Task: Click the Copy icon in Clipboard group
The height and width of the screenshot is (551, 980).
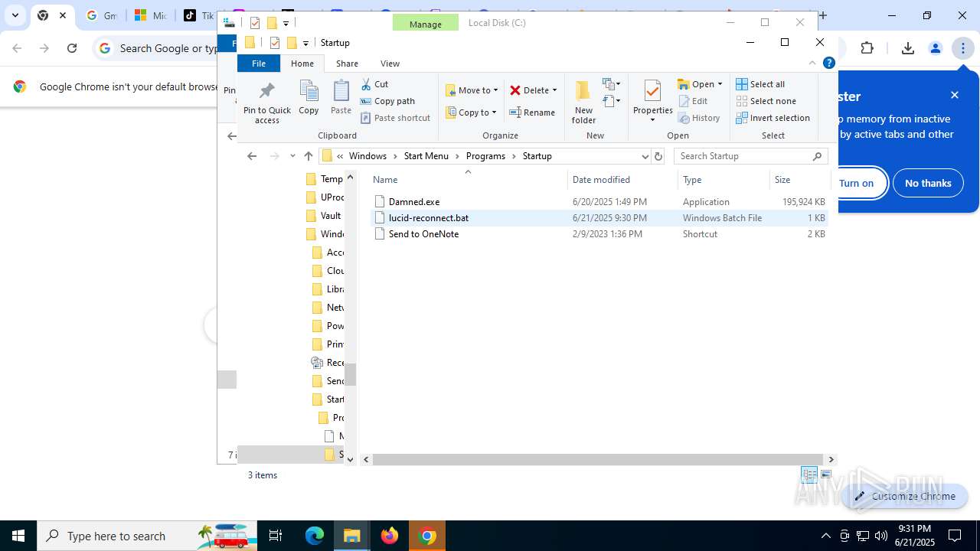Action: [x=309, y=92]
